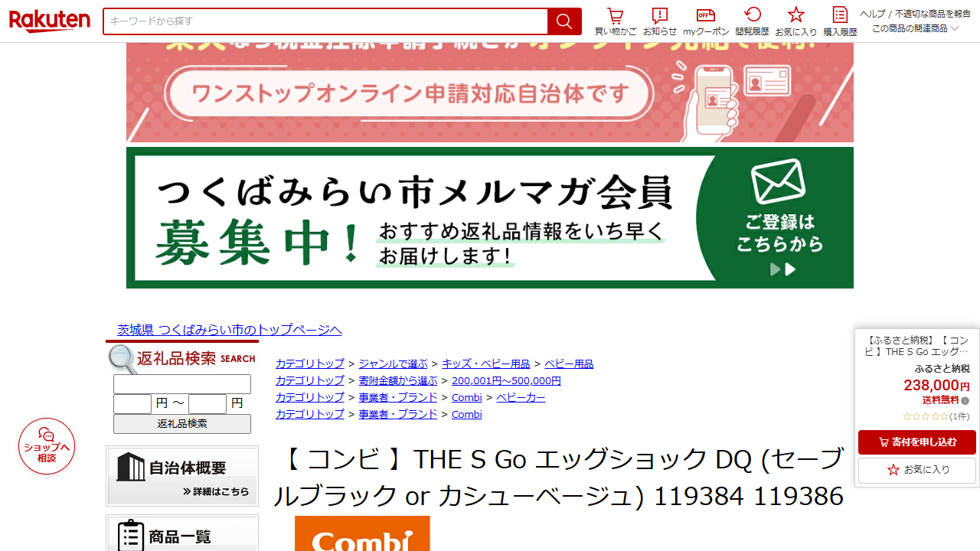Open notifications (お知らせ)
This screenshot has height=551, width=980.
click(x=660, y=21)
